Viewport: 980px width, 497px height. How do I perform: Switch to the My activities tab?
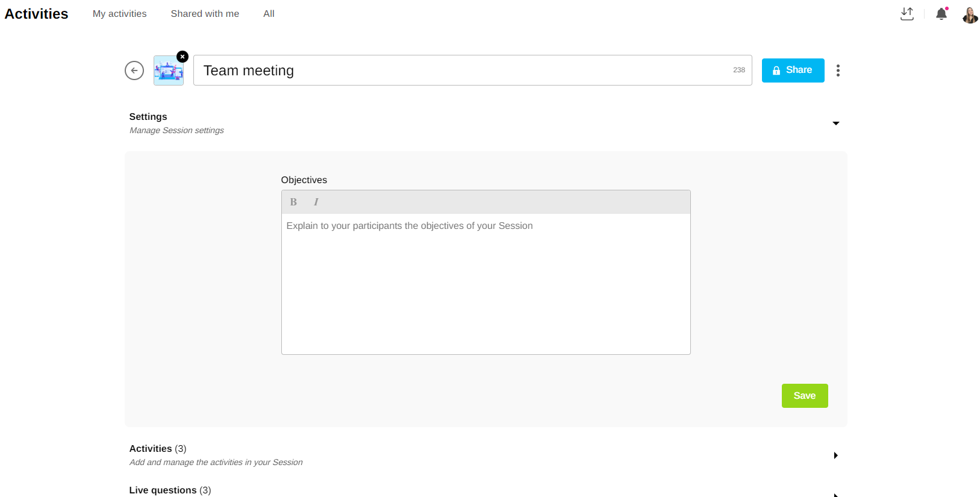coord(119,14)
